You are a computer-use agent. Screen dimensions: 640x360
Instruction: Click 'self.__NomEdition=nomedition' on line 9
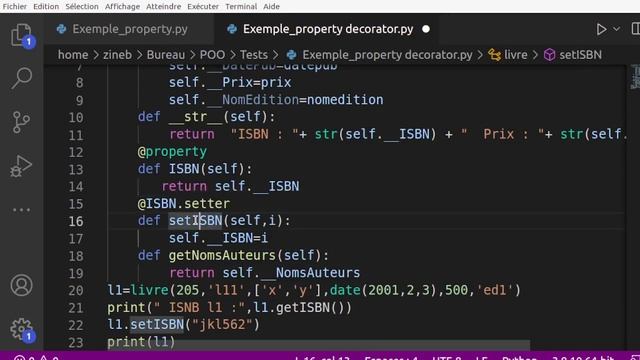(x=276, y=100)
